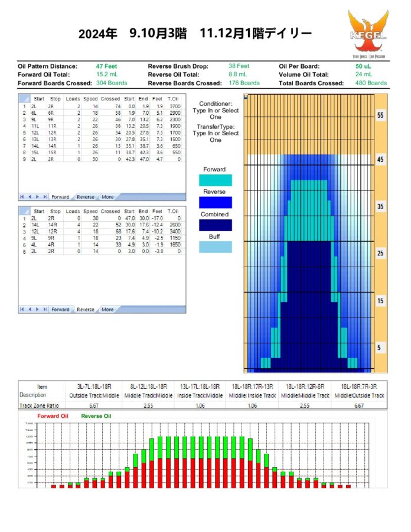Click the Reverse Oil chart legend label
Screen dimensions: 411x532
(x=96, y=416)
